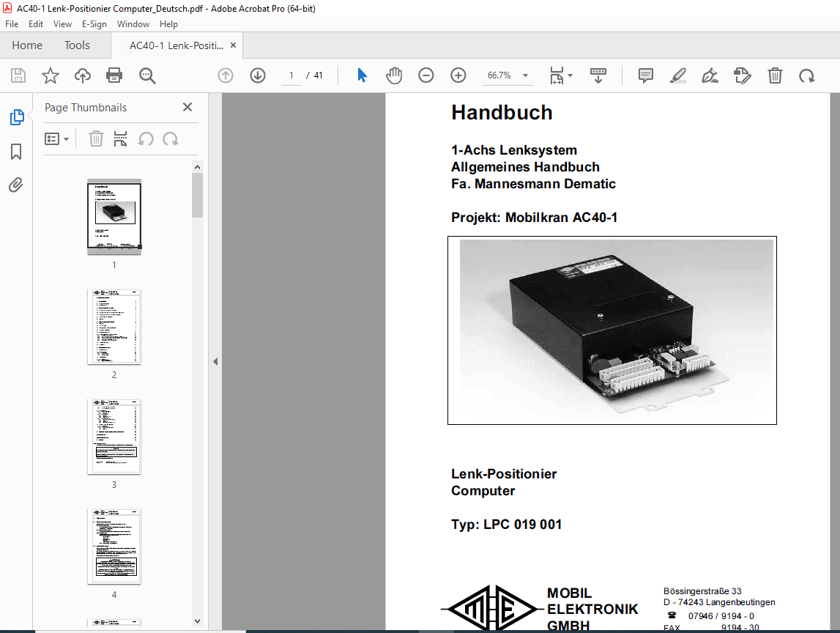Select page 4 thumbnail
This screenshot has width=840, height=633.
114,547
